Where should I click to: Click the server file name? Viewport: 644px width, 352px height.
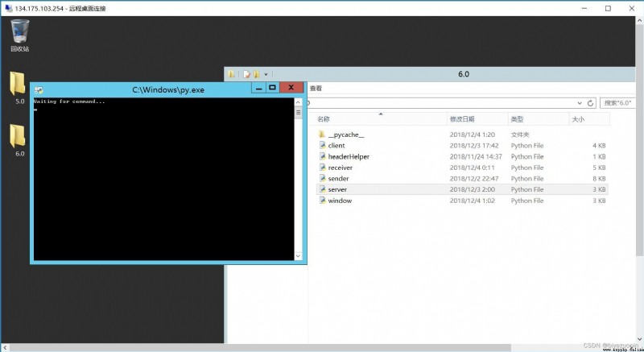[x=337, y=189]
